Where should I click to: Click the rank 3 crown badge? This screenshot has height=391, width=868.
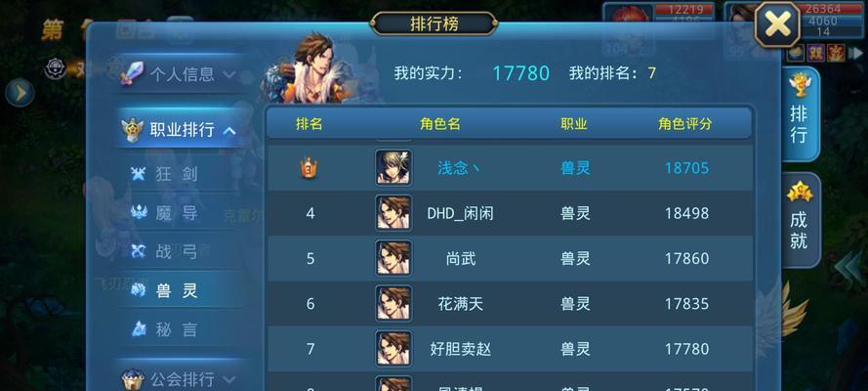tap(310, 168)
